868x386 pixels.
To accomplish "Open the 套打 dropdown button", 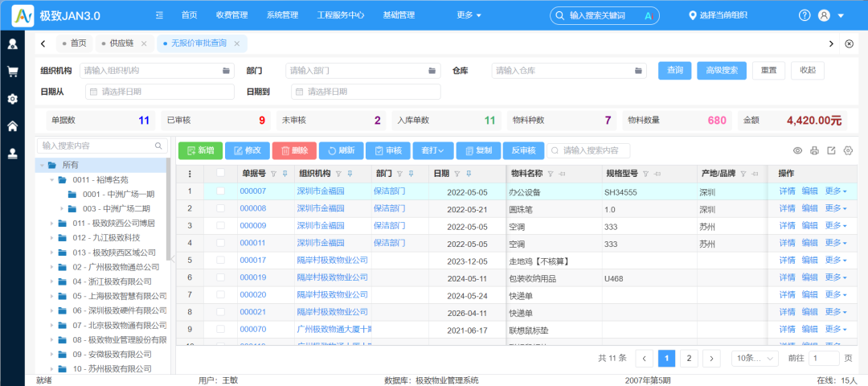I will [x=433, y=150].
